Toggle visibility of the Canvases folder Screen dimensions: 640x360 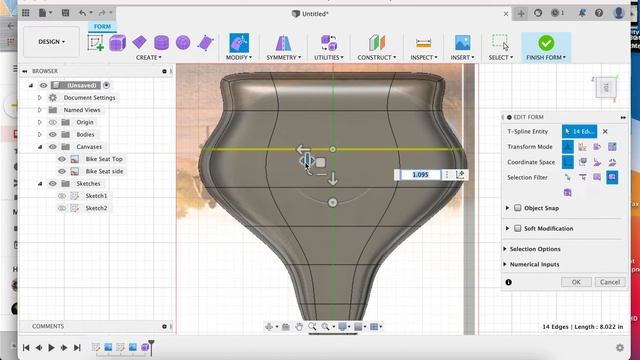[x=53, y=147]
